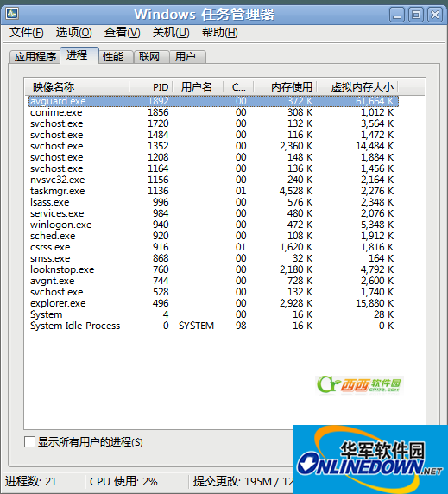
Task: Select svchost.exe with PID 1164
Action: [213, 168]
